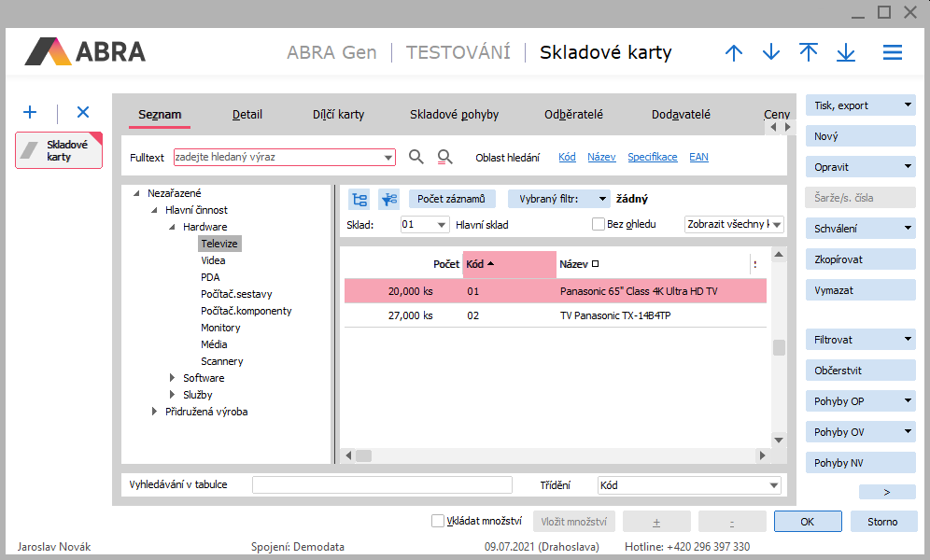The width and height of the screenshot is (930, 560).
Task: Open the Třídění sorting dropdown
Action: [x=774, y=485]
